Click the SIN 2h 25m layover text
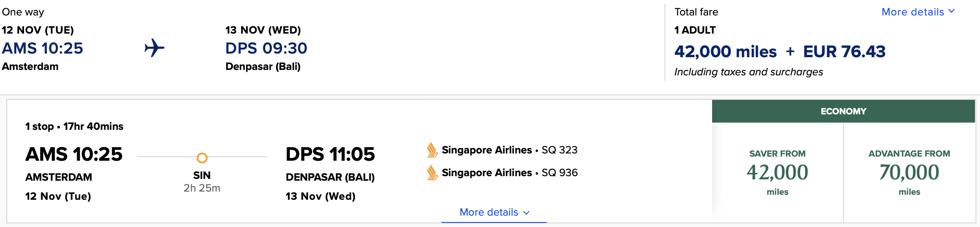The height and width of the screenshot is (227, 980). 202,182
